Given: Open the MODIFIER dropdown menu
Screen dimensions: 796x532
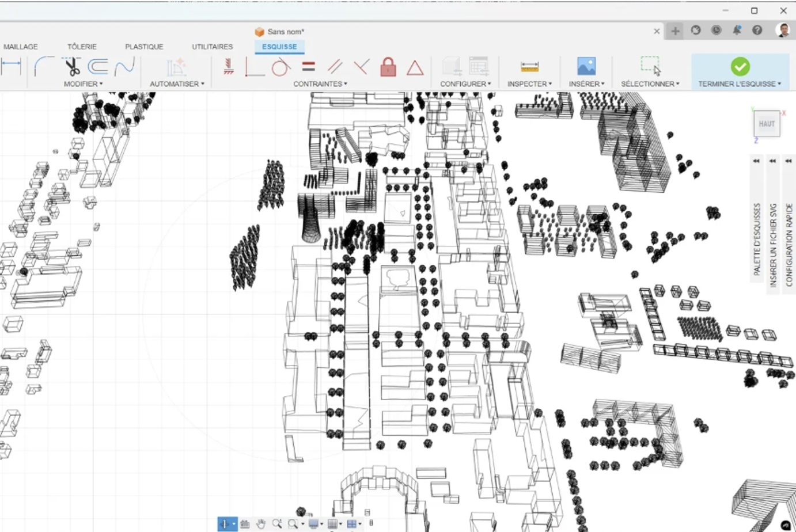Looking at the screenshot, I should (x=83, y=83).
